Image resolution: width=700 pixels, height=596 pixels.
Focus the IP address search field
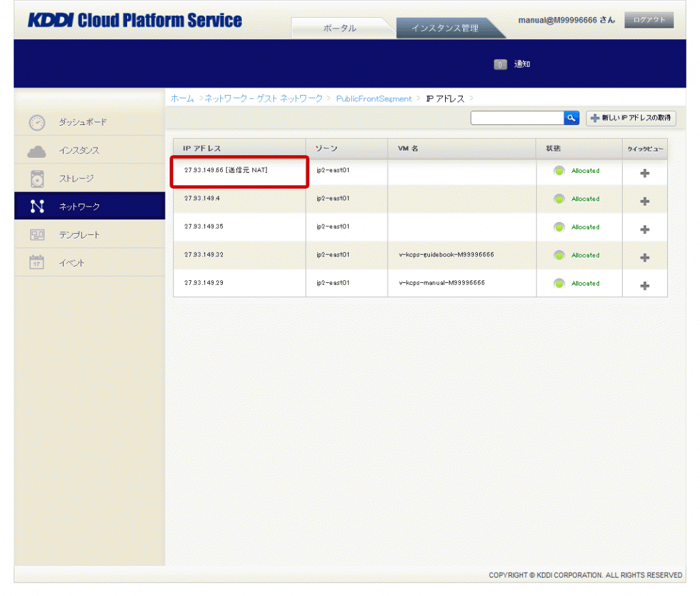(x=517, y=118)
